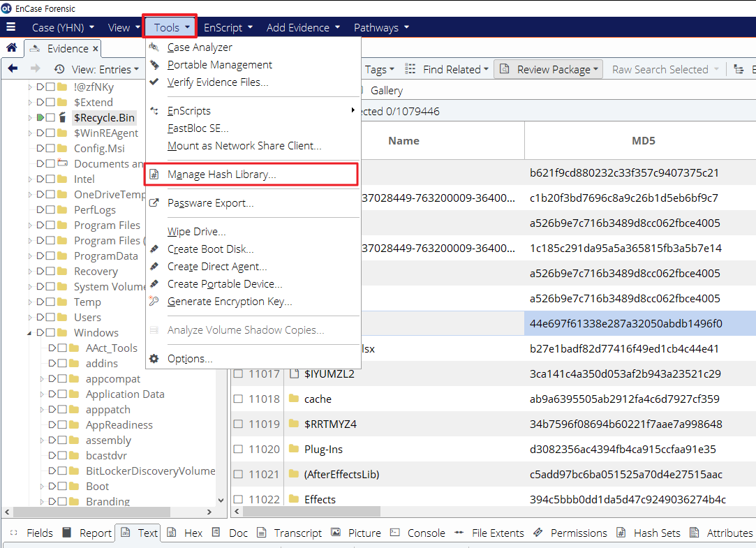Open the hamburger main menu icon
756x548 pixels.
point(10,27)
